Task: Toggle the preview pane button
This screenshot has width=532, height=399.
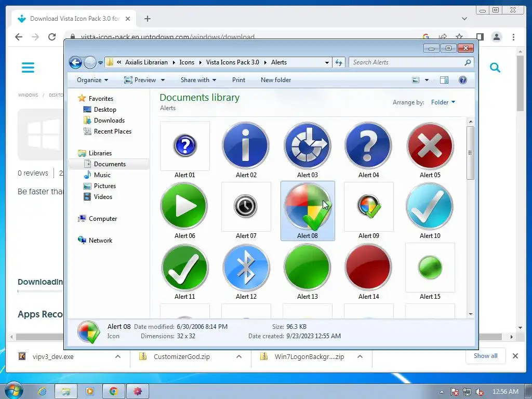Action: (x=444, y=80)
